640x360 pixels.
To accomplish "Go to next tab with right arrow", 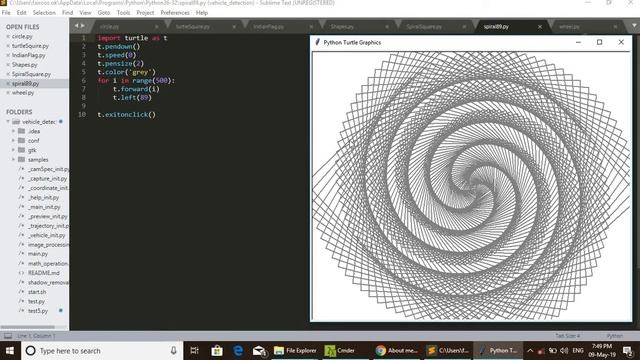I will [x=83, y=26].
